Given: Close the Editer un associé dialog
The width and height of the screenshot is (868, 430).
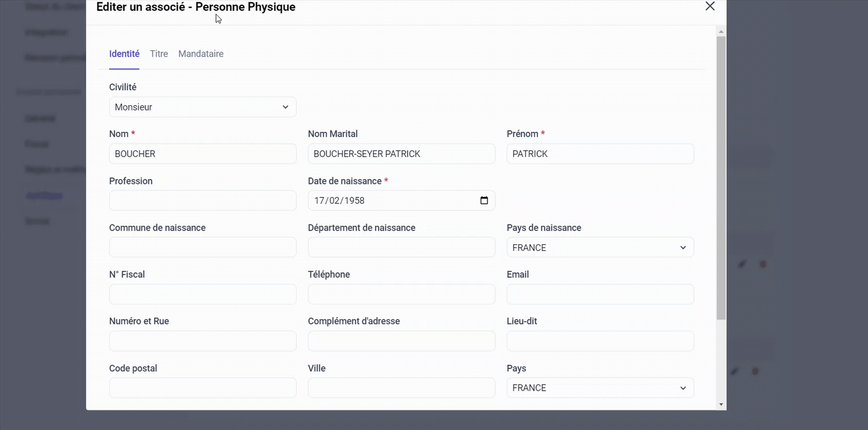Looking at the screenshot, I should click(x=710, y=6).
